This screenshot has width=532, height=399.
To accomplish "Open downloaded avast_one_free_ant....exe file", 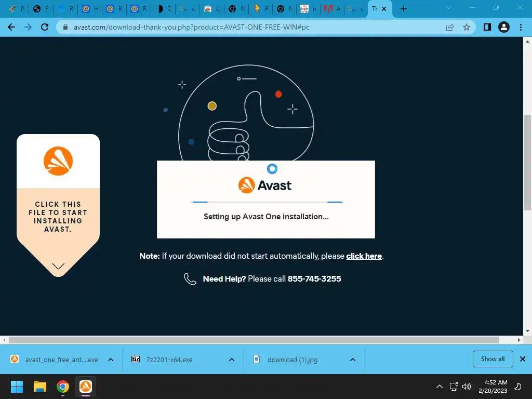I will pos(54,360).
